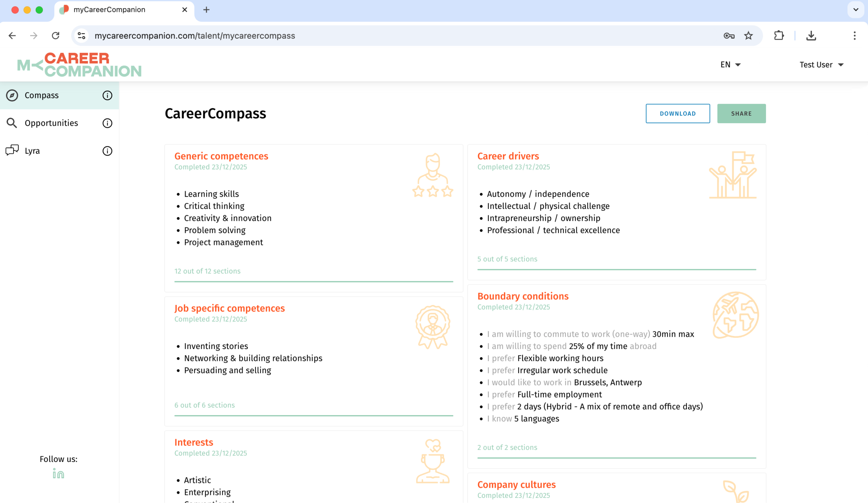The image size is (868, 503).
Task: Click the DOWNLOAD button
Action: (677, 113)
